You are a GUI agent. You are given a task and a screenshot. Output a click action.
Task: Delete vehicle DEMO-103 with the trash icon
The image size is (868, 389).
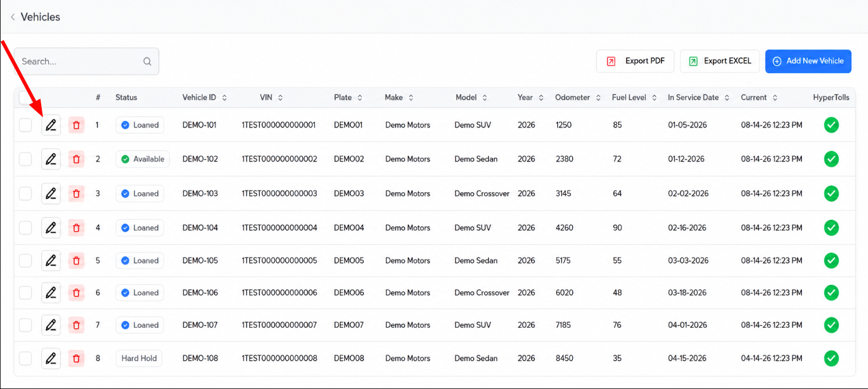(77, 193)
